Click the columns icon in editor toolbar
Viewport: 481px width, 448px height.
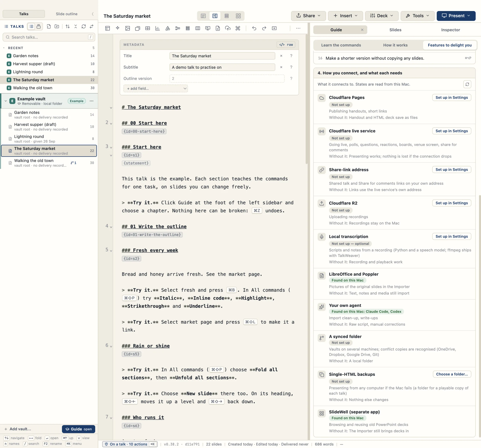198,28
